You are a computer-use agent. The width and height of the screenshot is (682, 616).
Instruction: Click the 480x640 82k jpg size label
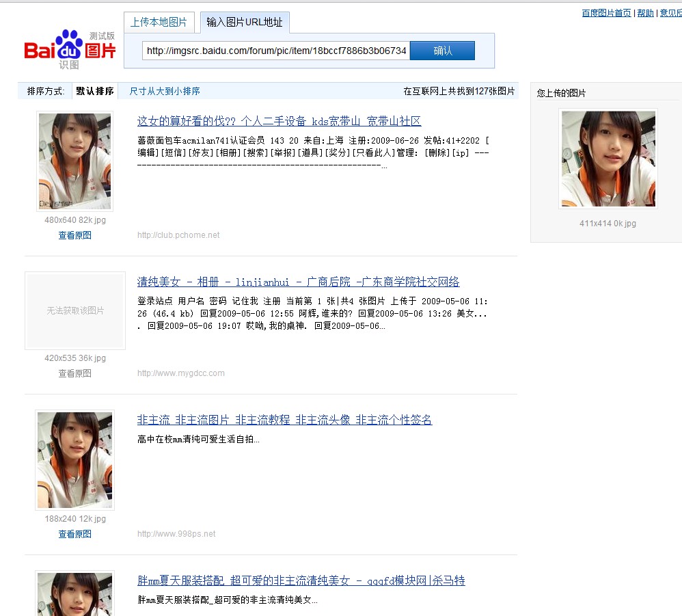pyautogui.click(x=74, y=219)
